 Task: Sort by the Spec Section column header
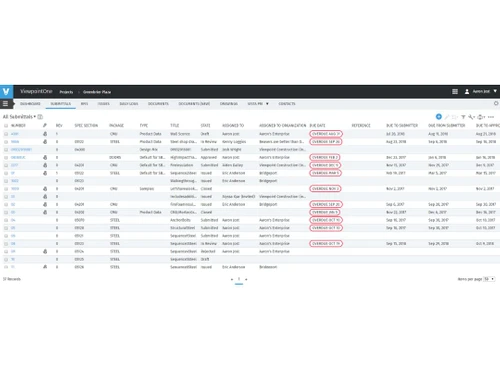point(86,125)
